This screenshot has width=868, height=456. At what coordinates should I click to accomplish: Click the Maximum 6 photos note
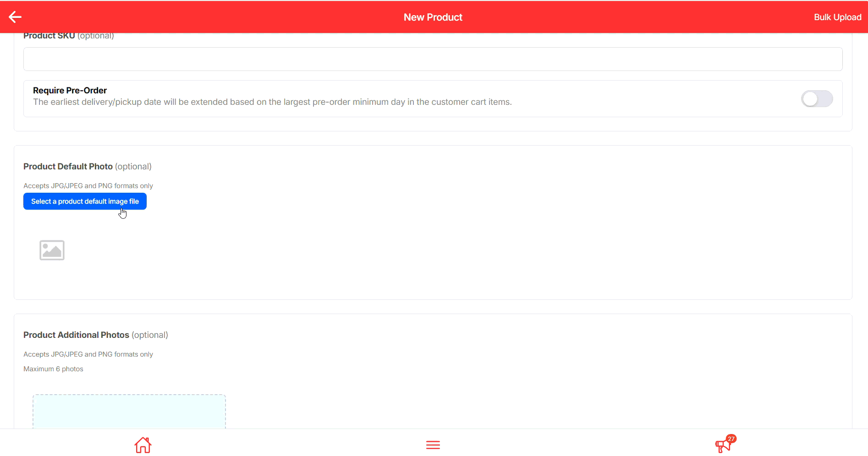(x=53, y=369)
